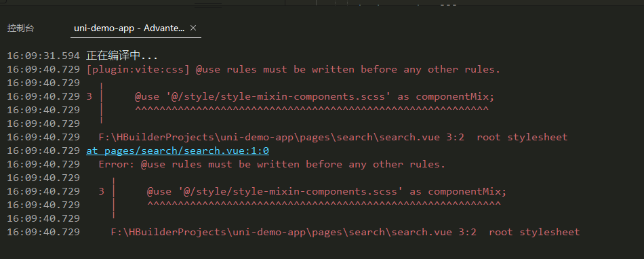
Task: Click the second @use componentMix code line
Action: click(327, 192)
